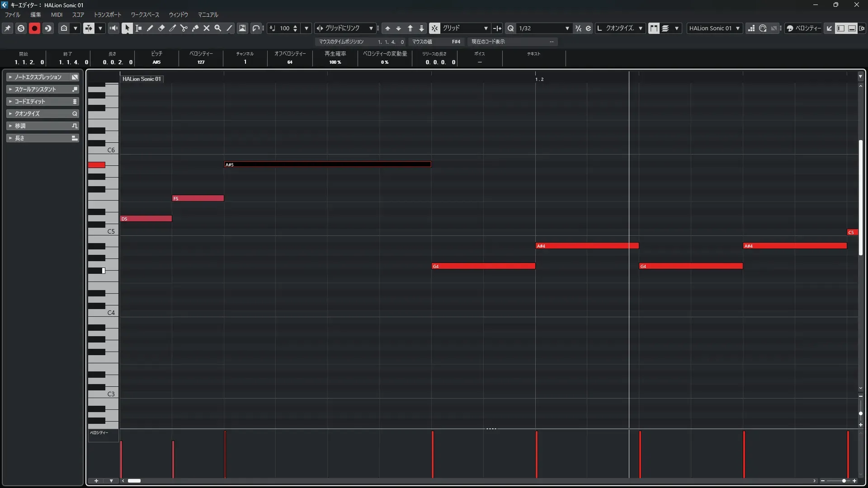Open the トランスポート menu
868x488 pixels.
(x=107, y=15)
